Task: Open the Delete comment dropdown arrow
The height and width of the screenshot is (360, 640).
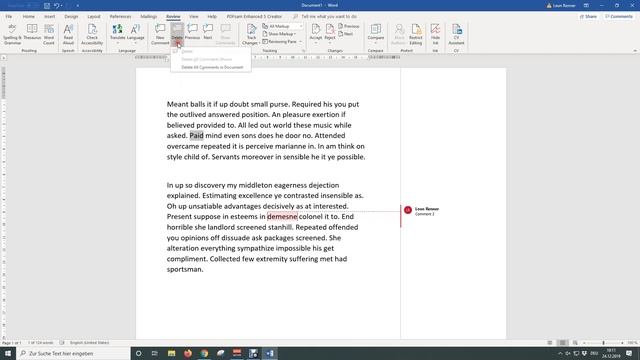Action: [x=177, y=43]
